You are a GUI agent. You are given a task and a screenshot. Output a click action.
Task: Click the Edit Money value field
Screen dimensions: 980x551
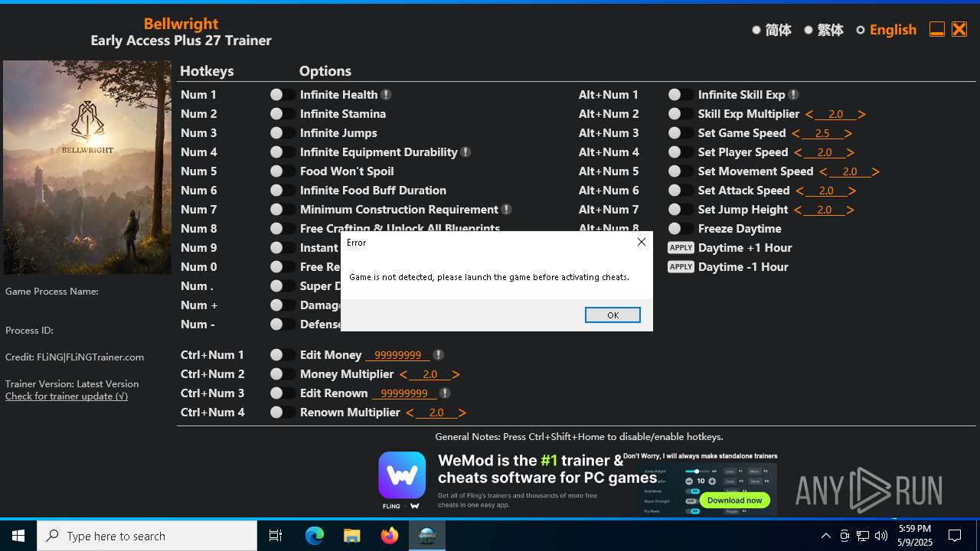[x=397, y=355]
